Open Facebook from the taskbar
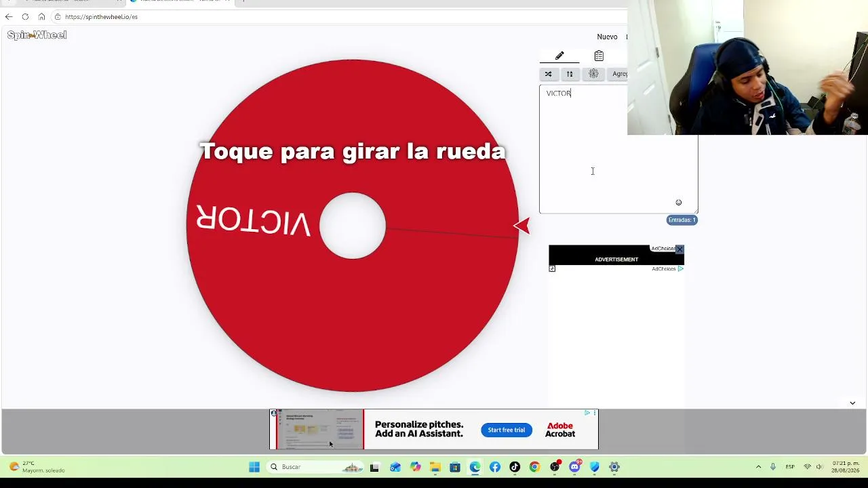 tap(495, 467)
